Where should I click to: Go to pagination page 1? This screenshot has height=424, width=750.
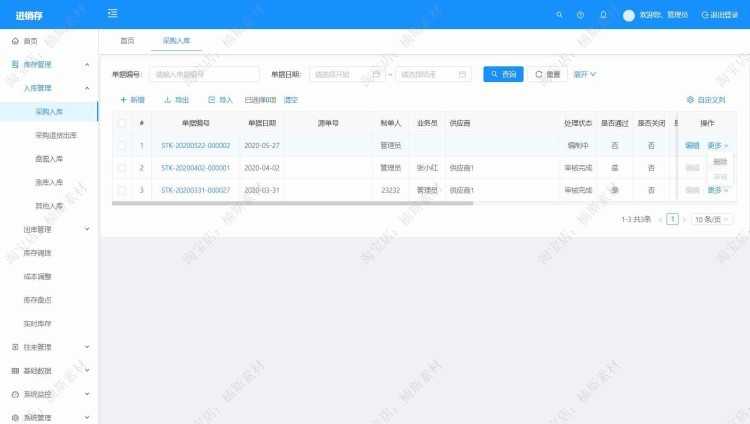coord(672,219)
